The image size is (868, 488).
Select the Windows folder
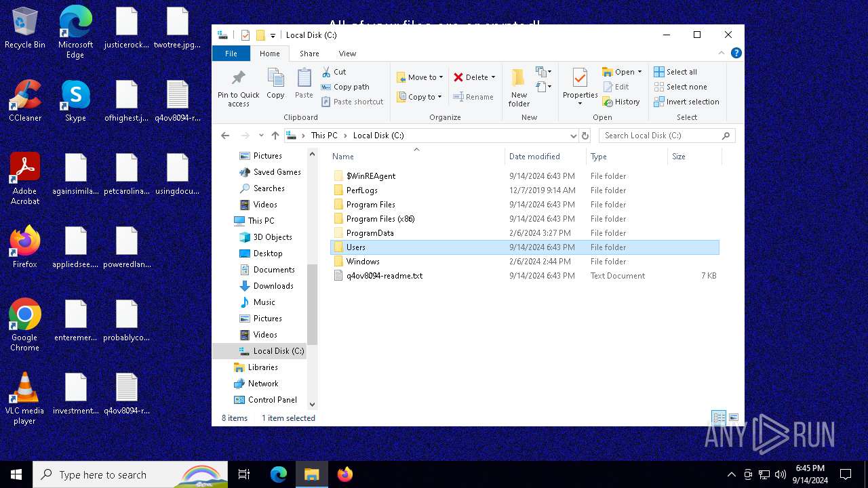click(x=363, y=262)
